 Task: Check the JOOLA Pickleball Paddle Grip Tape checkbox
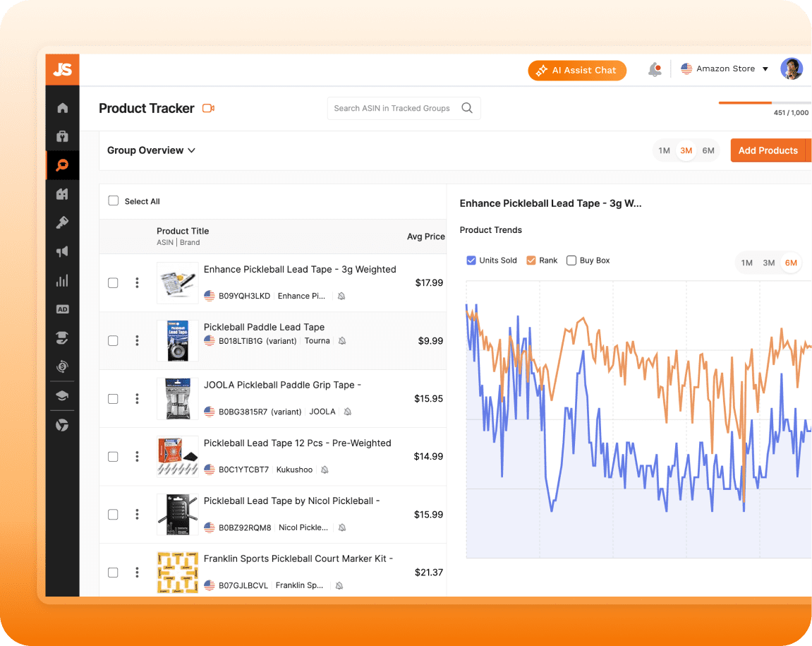(113, 399)
